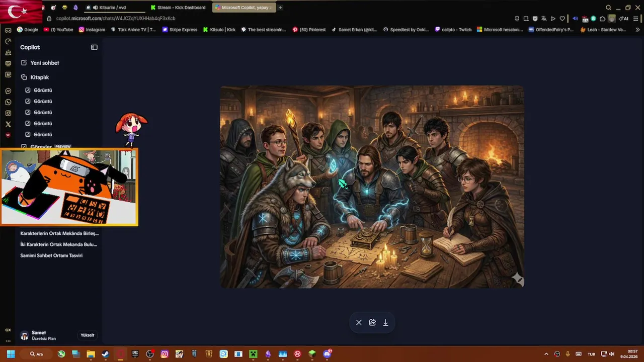Viewport: 644px width, 362px height.
Task: Open the extensions puzzle icon
Action: coord(602,19)
